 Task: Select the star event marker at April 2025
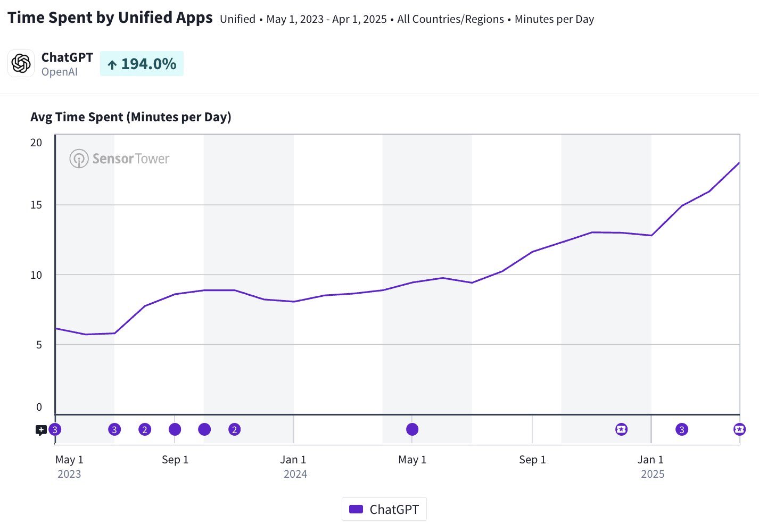[739, 429]
